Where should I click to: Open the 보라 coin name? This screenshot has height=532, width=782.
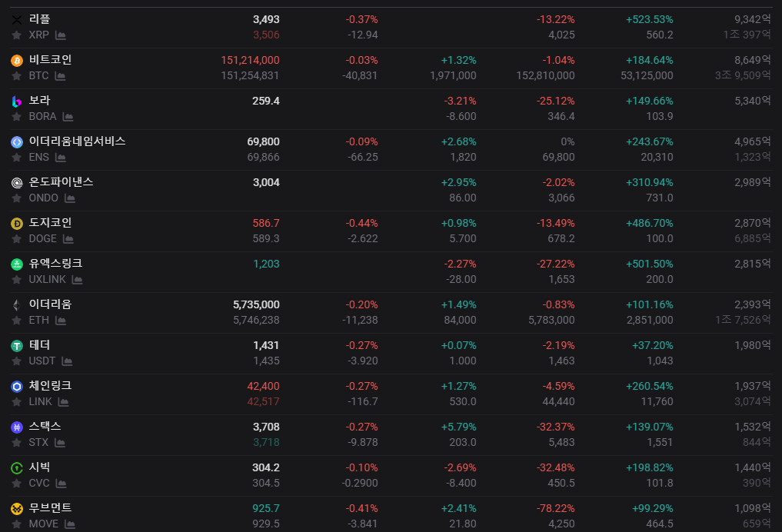[x=39, y=101]
